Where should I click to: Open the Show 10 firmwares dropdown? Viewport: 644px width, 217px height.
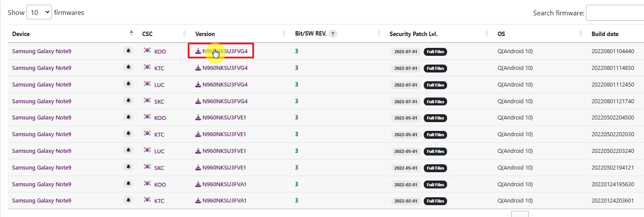[x=39, y=12]
